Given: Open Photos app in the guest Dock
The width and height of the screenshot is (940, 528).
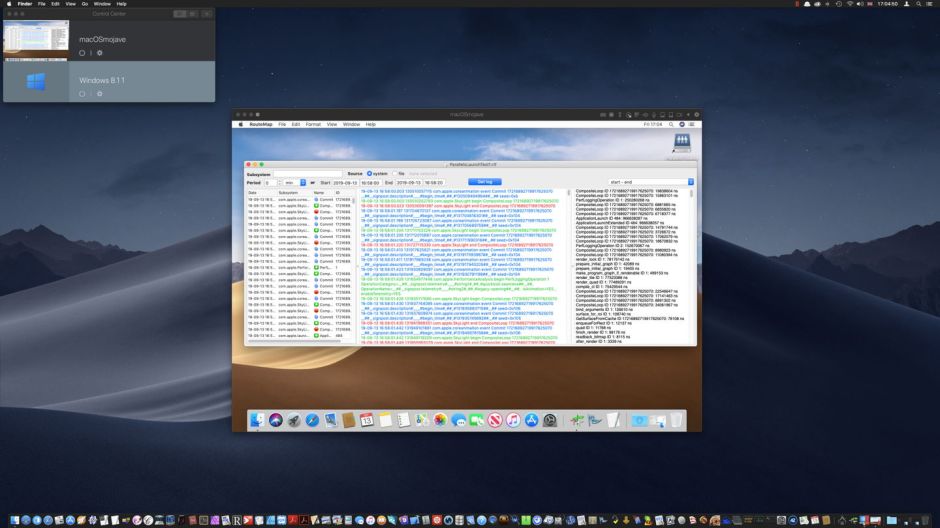Looking at the screenshot, I should (440, 421).
